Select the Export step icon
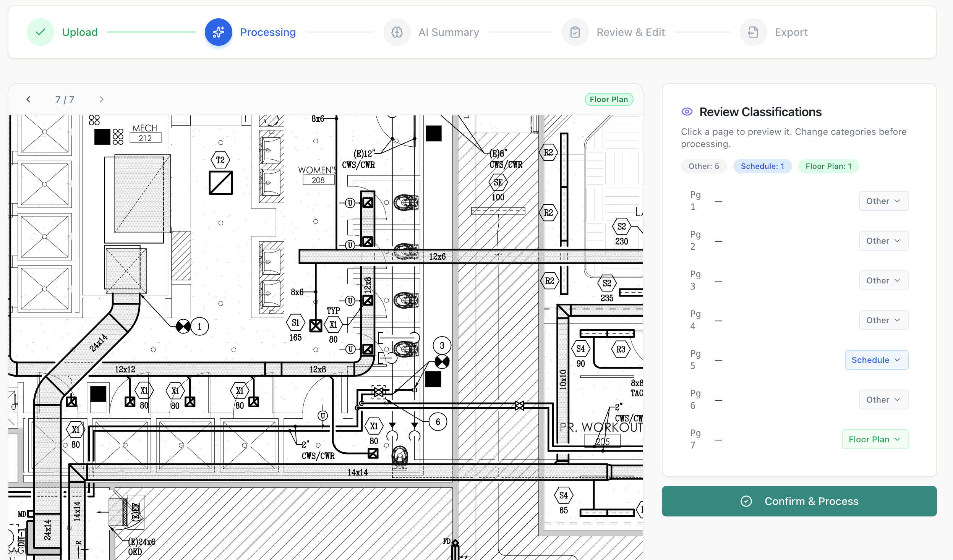953x560 pixels. (752, 32)
